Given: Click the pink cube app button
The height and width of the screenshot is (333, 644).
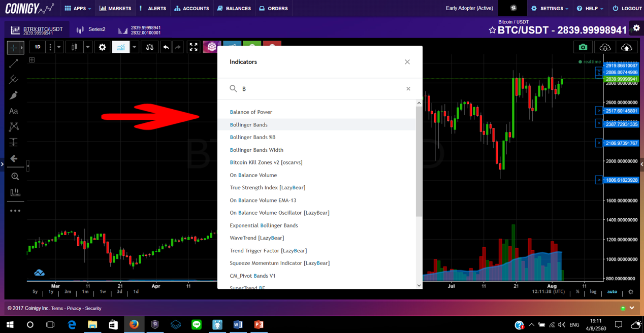Looking at the screenshot, I should (x=212, y=47).
